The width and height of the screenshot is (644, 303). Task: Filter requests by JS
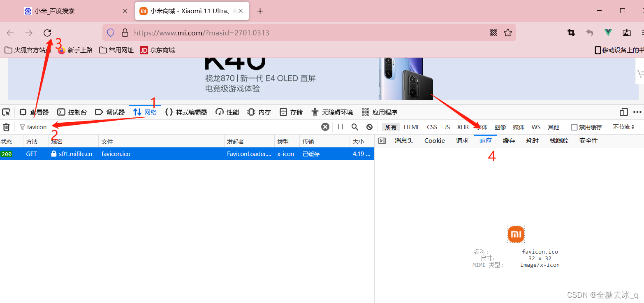click(447, 127)
